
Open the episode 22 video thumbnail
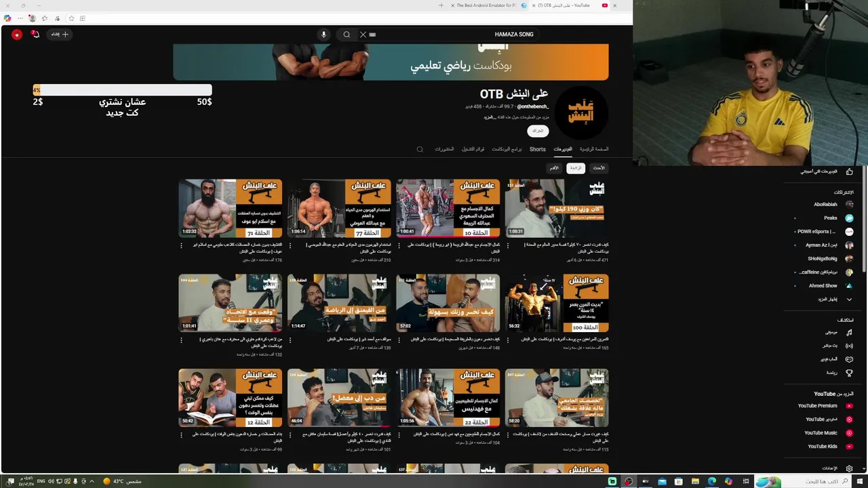[x=448, y=398]
